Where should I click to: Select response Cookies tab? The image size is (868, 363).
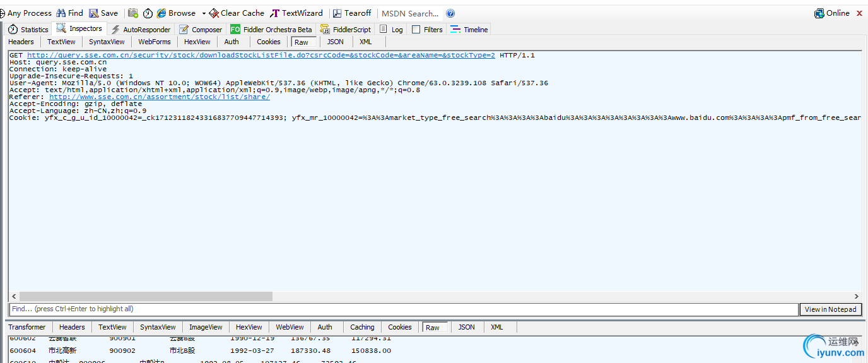point(400,327)
